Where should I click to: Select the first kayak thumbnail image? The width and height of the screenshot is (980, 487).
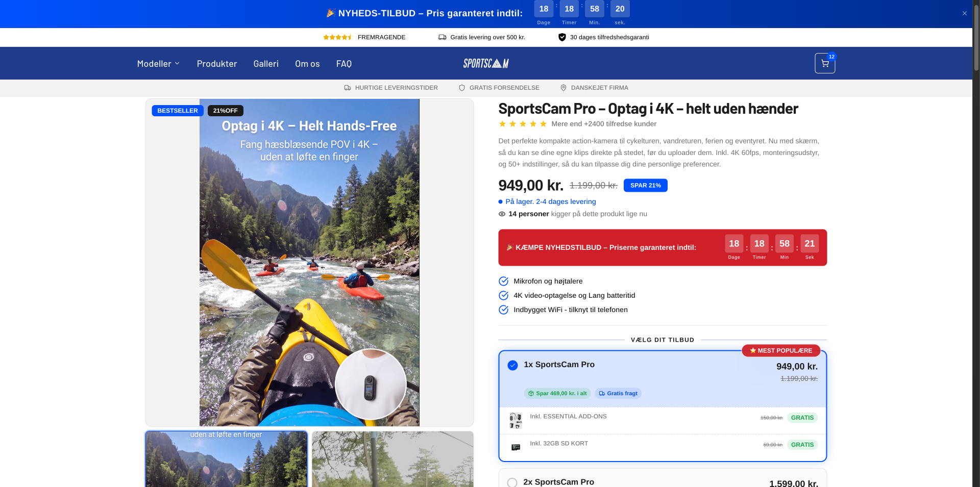click(226, 459)
